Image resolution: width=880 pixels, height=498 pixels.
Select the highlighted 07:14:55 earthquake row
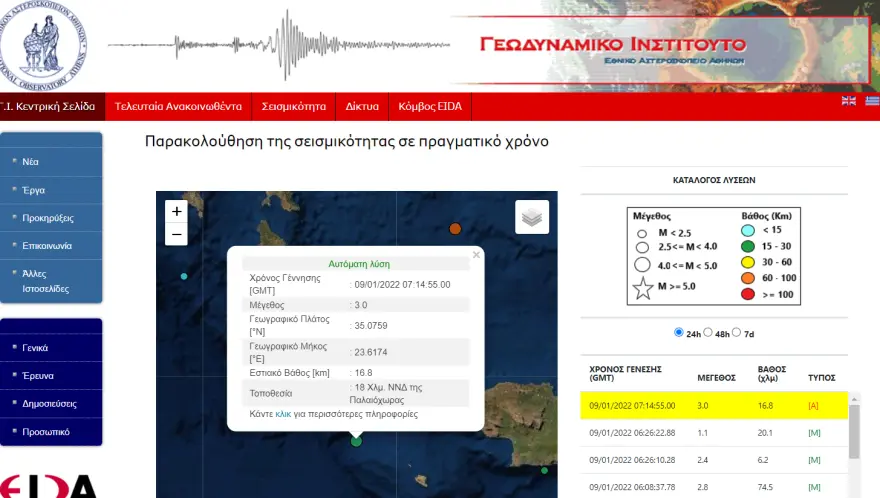(714, 406)
